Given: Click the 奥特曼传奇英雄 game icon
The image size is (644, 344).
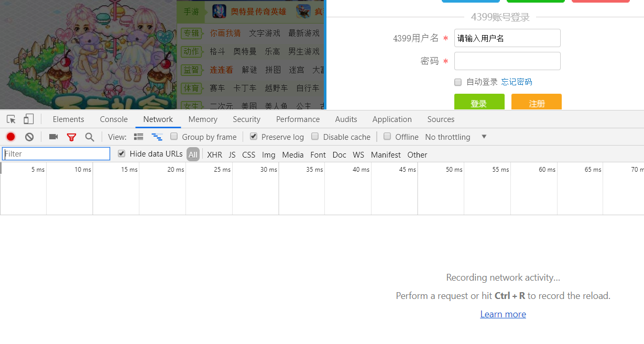Looking at the screenshot, I should tap(219, 11).
